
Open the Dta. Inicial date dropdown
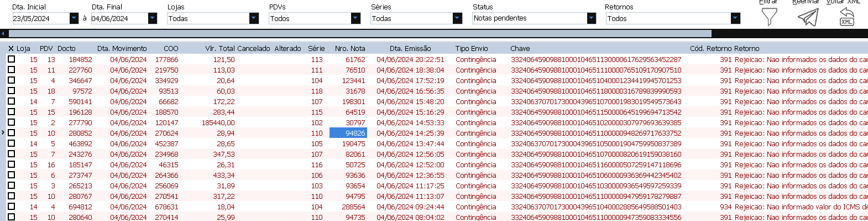pyautogui.click(x=74, y=18)
